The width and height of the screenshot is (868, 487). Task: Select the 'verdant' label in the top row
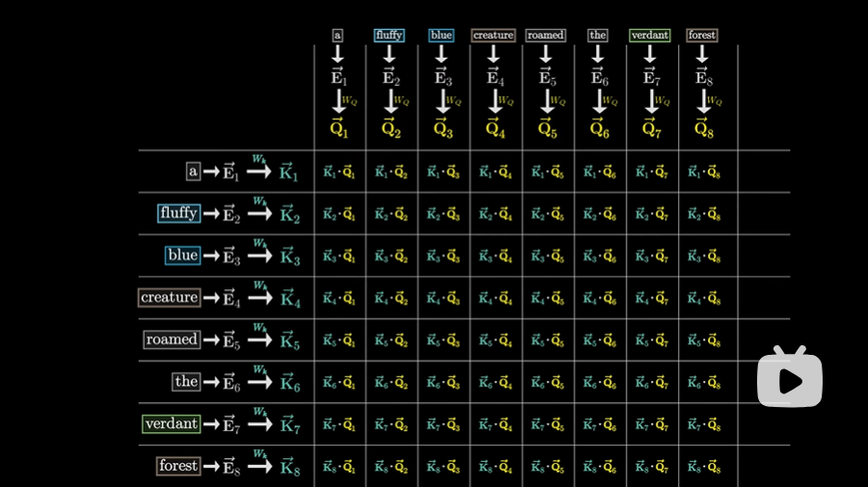(x=649, y=36)
